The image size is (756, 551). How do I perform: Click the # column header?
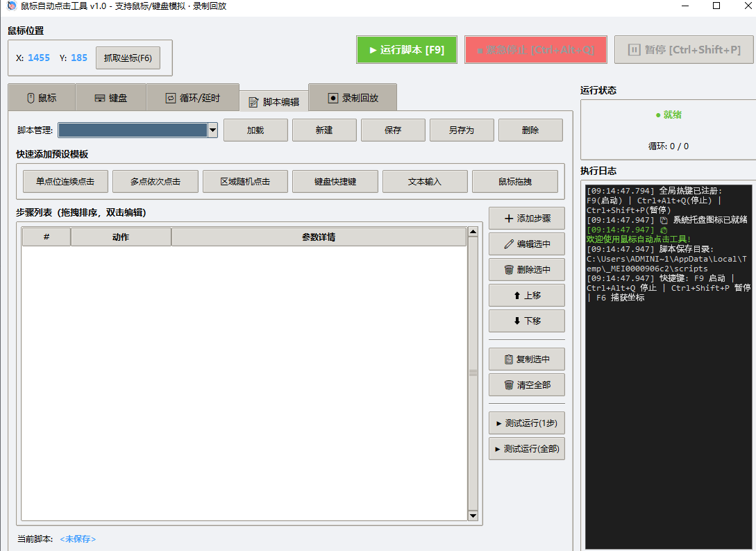click(x=47, y=237)
